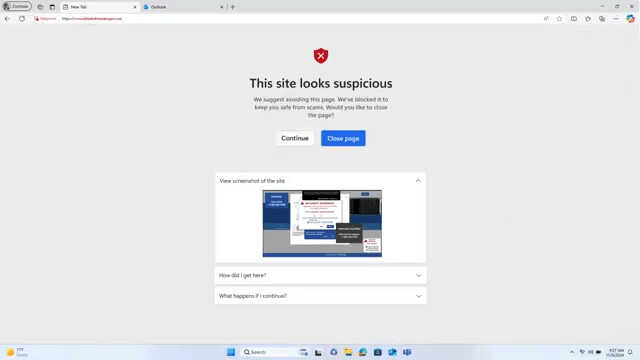Add this page to favorites
This screenshot has width=640, height=360.
[560, 19]
